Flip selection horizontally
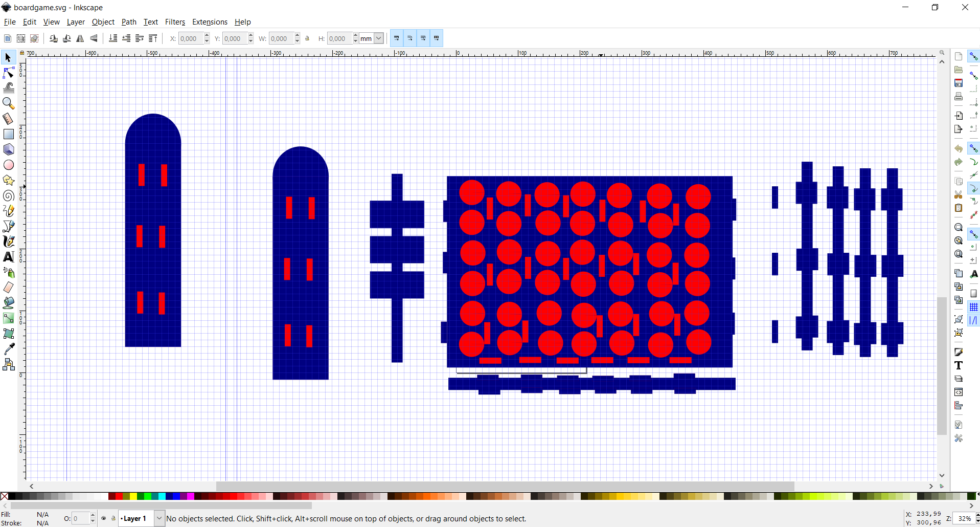The height and width of the screenshot is (527, 980). (80, 38)
